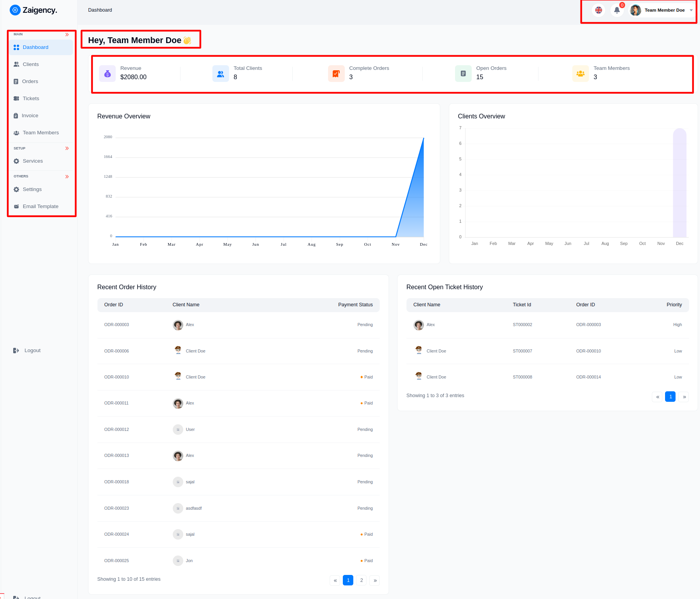
Task: Click the Logout arrow icon
Action: click(16, 351)
